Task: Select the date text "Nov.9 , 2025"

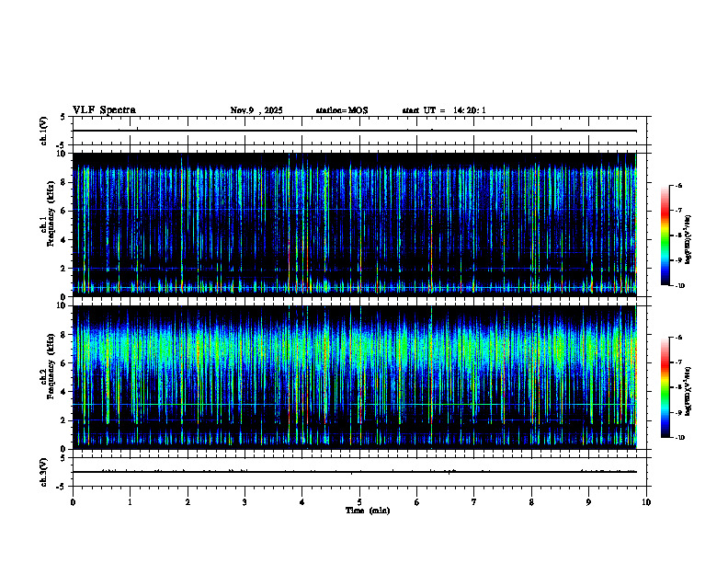Action: (x=256, y=110)
